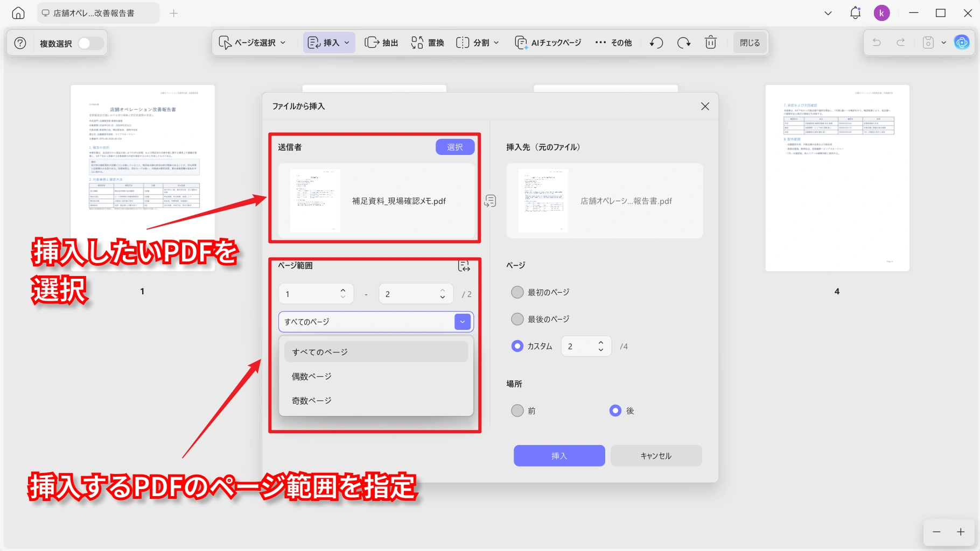
Task: Choose すべてのページ from the list
Action: (x=376, y=352)
